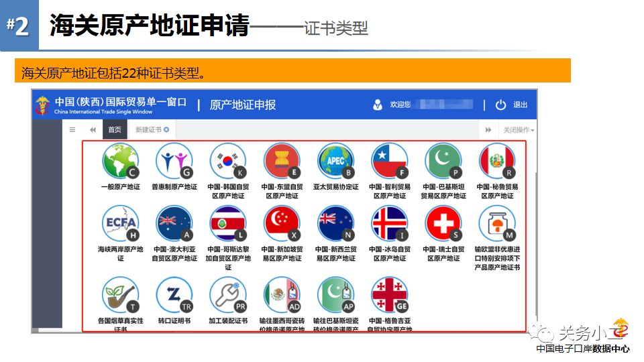Expand the 关闭操作 dropdown
644x362 pixels.
[519, 129]
